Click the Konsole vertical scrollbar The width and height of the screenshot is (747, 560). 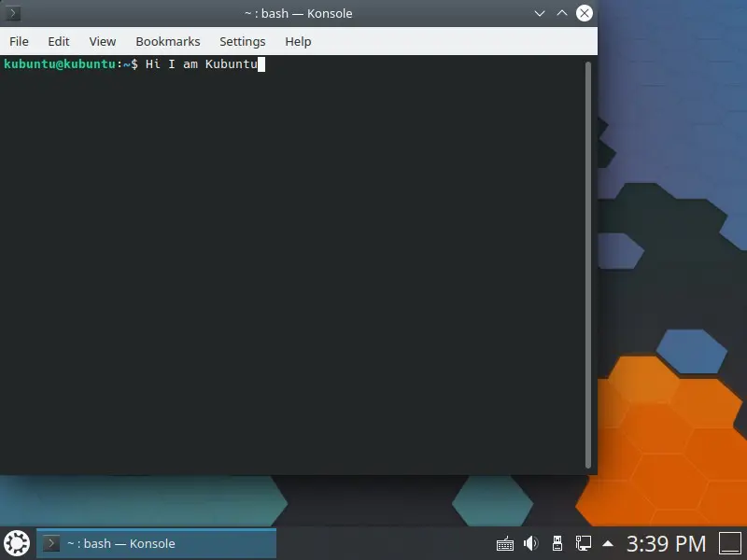tap(588, 265)
